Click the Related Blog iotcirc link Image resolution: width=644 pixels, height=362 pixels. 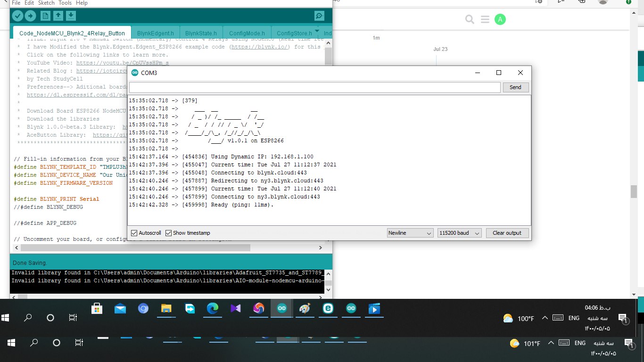(101, 71)
